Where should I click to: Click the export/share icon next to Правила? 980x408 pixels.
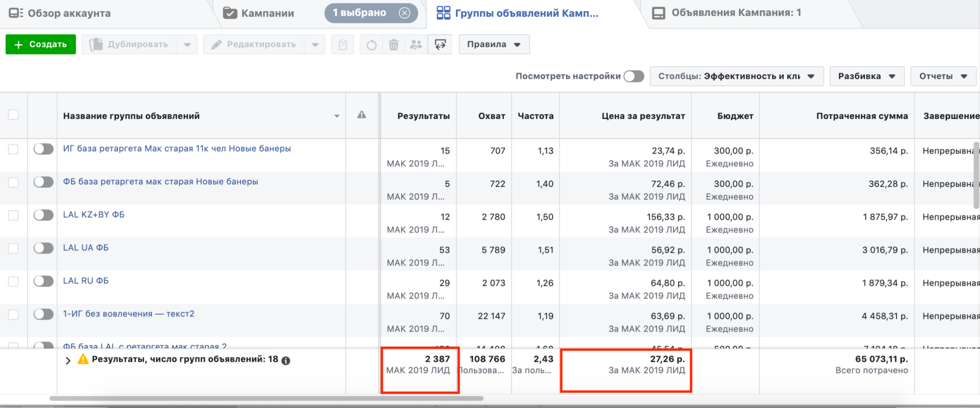[x=440, y=44]
